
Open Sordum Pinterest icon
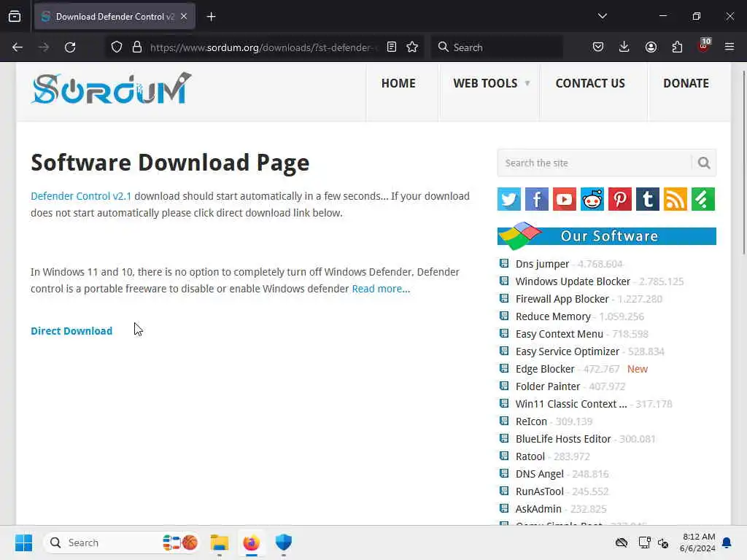(x=620, y=199)
